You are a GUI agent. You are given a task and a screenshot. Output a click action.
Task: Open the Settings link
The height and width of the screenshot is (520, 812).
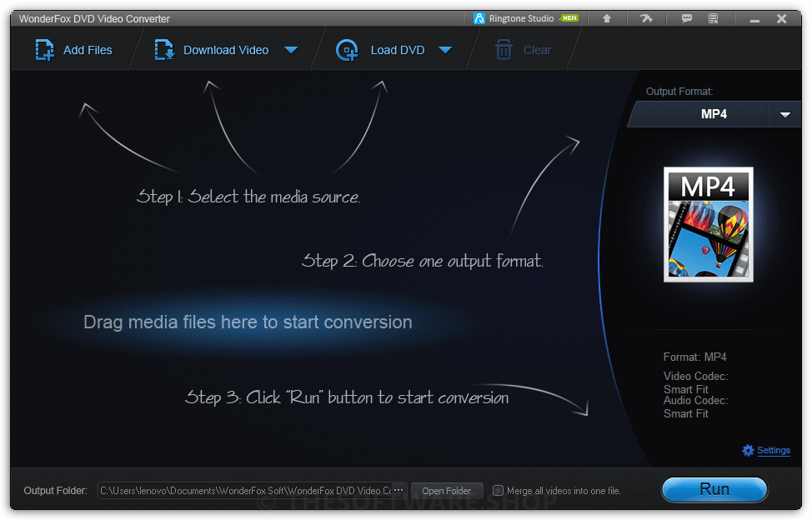point(774,450)
